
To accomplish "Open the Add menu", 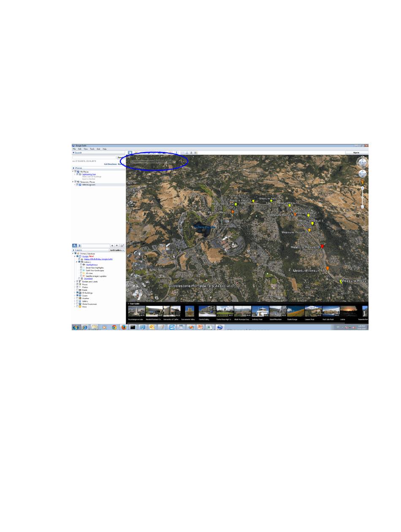I will coord(98,149).
